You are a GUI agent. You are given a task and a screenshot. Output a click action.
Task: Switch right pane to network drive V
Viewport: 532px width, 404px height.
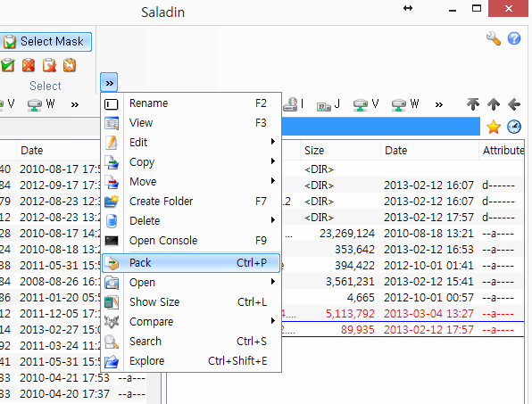pos(366,104)
